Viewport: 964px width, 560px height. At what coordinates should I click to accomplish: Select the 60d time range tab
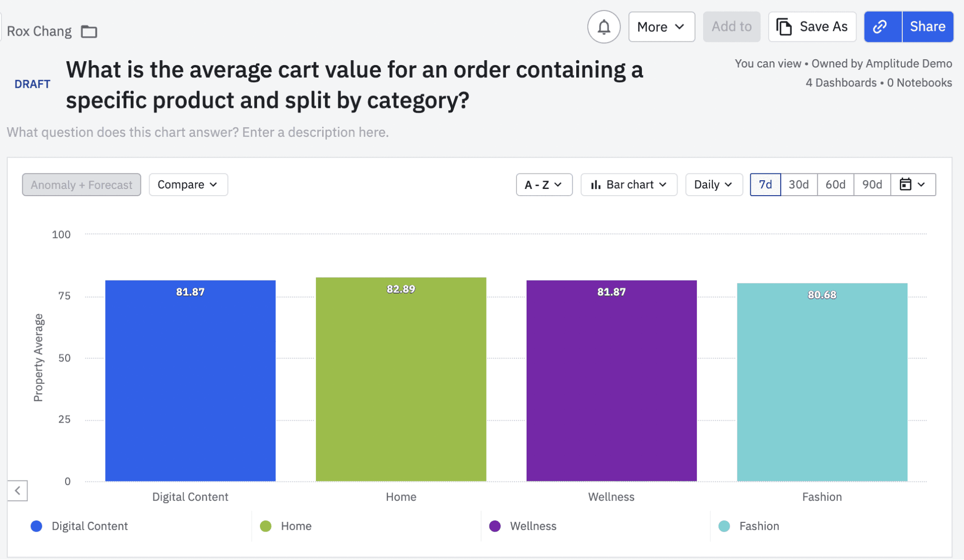coord(835,184)
